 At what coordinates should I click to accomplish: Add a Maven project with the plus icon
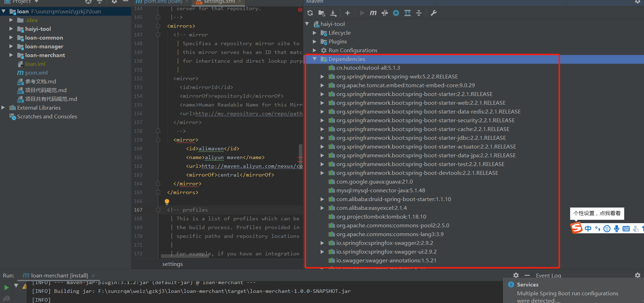pos(347,13)
